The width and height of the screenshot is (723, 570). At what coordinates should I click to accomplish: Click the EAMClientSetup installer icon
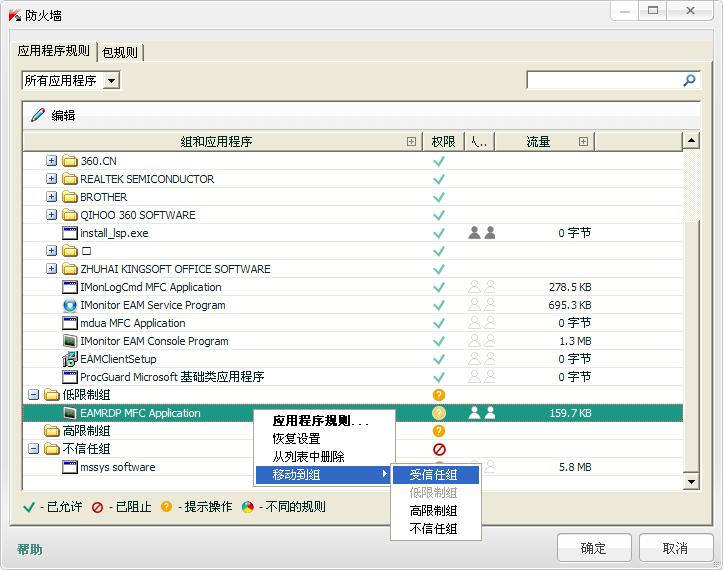pos(70,359)
